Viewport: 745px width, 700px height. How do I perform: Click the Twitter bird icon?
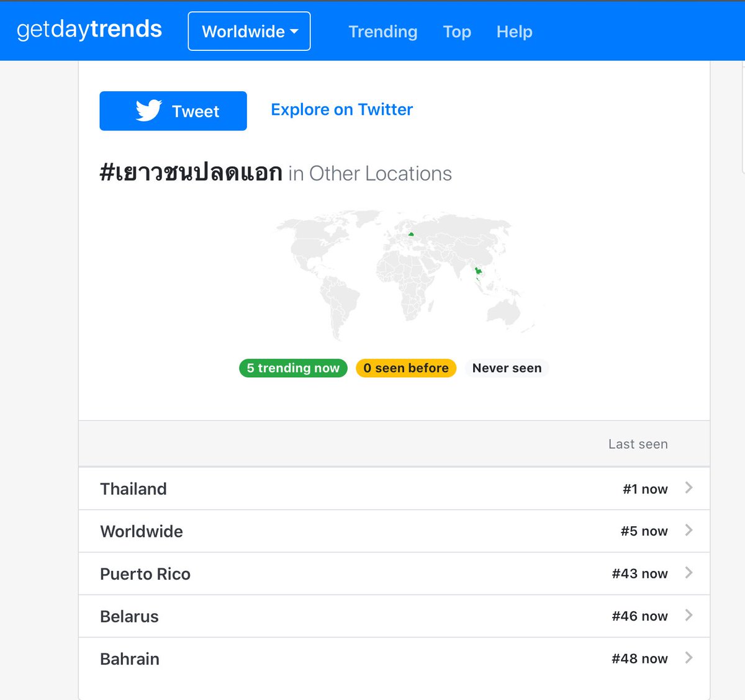148,111
